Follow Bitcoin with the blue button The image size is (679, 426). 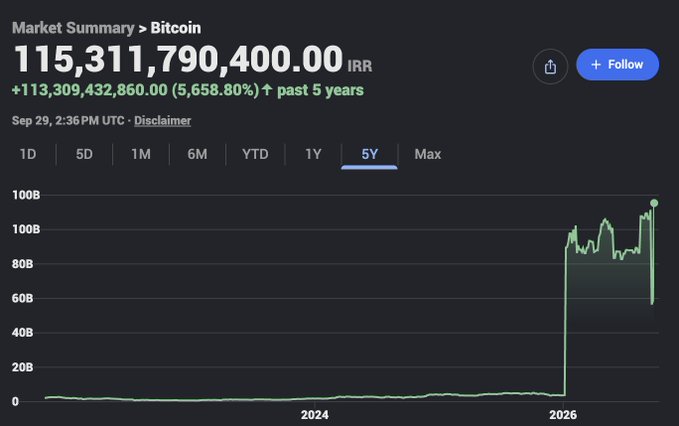click(618, 65)
